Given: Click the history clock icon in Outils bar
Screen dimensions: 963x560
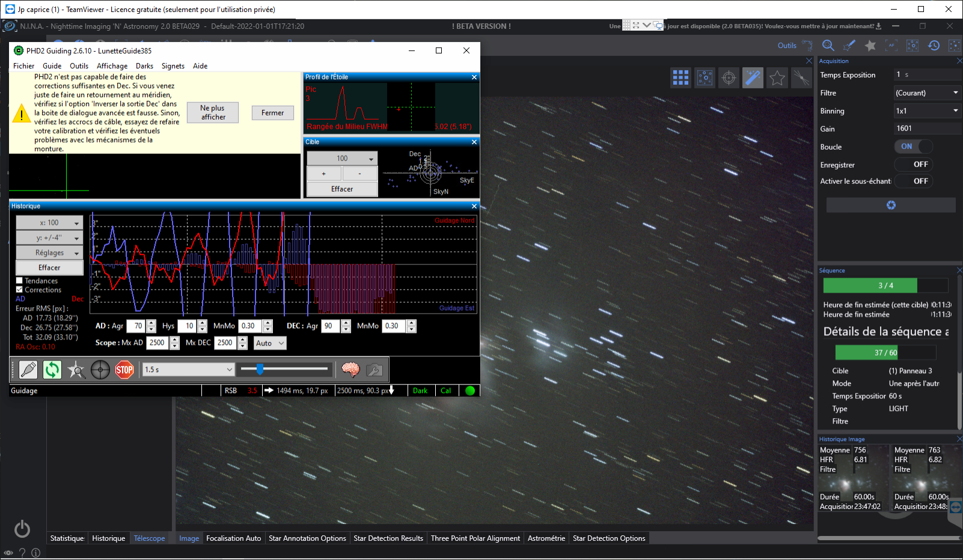Looking at the screenshot, I should [x=934, y=46].
